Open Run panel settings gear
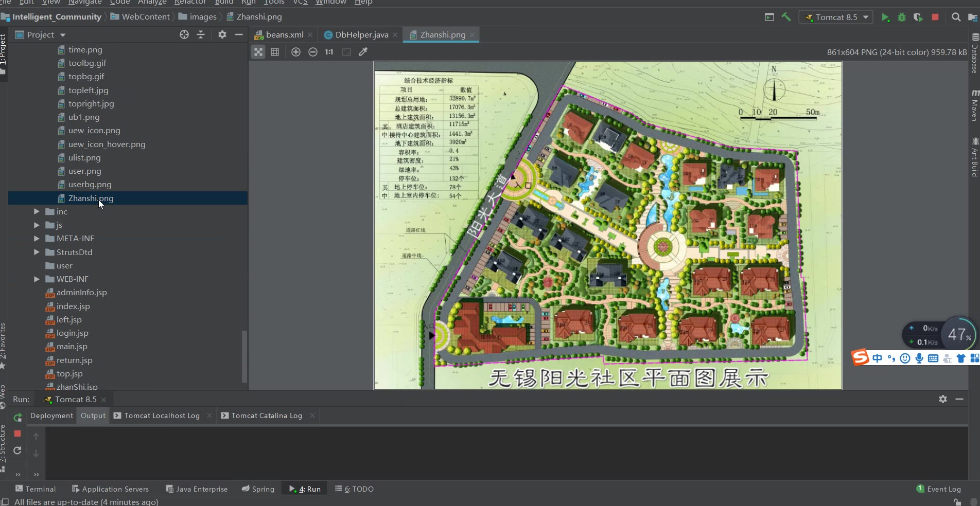The image size is (980, 506). [x=943, y=399]
